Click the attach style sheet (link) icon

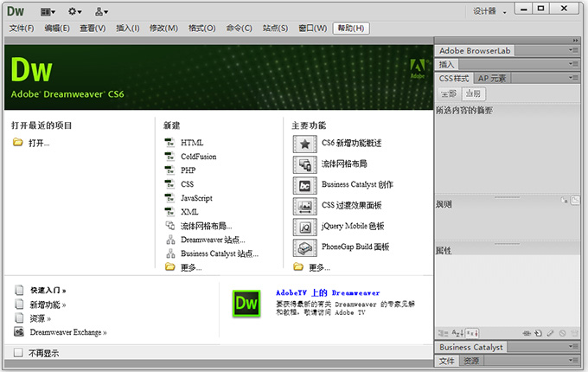click(x=527, y=333)
